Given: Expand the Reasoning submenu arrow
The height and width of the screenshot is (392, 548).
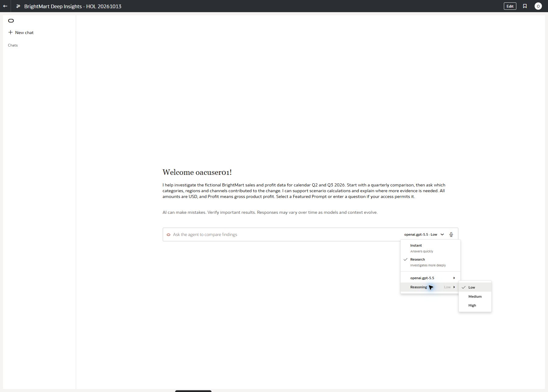Looking at the screenshot, I should (x=454, y=287).
